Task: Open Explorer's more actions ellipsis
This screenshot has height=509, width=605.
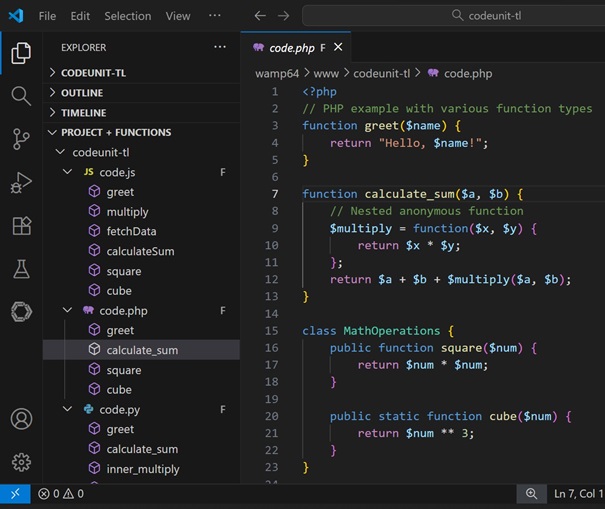Action: click(x=220, y=47)
